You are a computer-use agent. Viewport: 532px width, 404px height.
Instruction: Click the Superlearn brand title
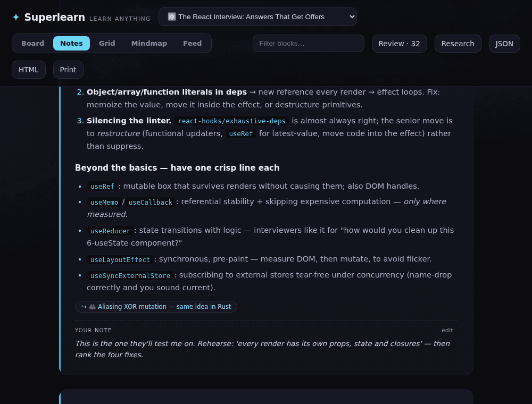point(55,17)
